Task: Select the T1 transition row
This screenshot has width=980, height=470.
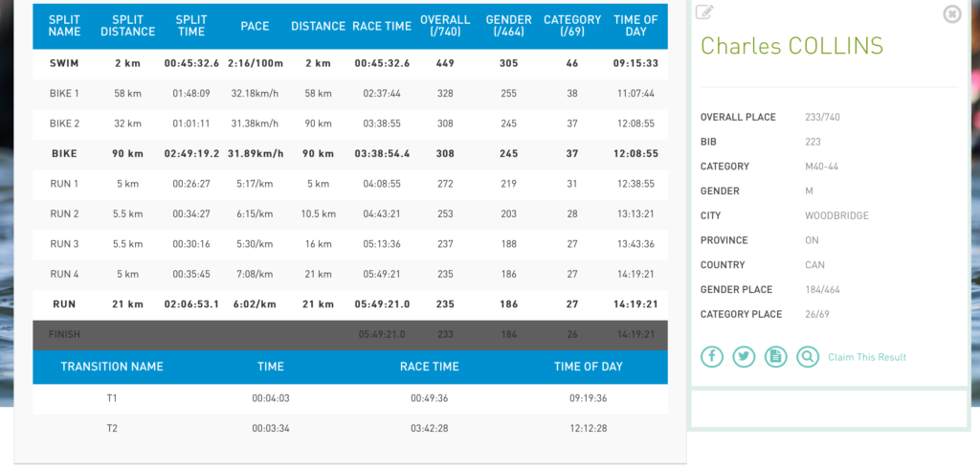Action: tap(350, 399)
